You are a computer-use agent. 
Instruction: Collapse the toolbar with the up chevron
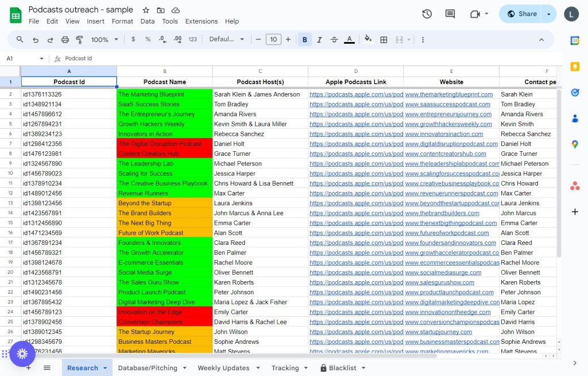pyautogui.click(x=541, y=40)
